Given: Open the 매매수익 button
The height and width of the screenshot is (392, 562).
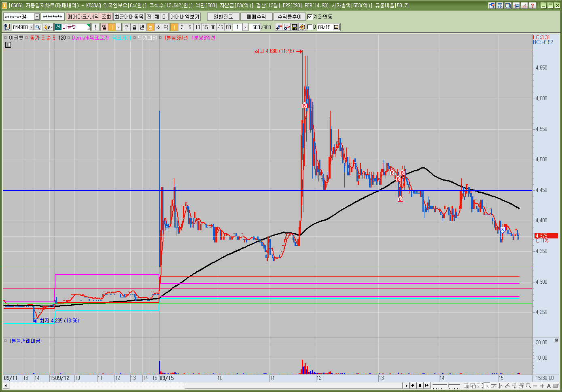Looking at the screenshot, I should click(257, 17).
